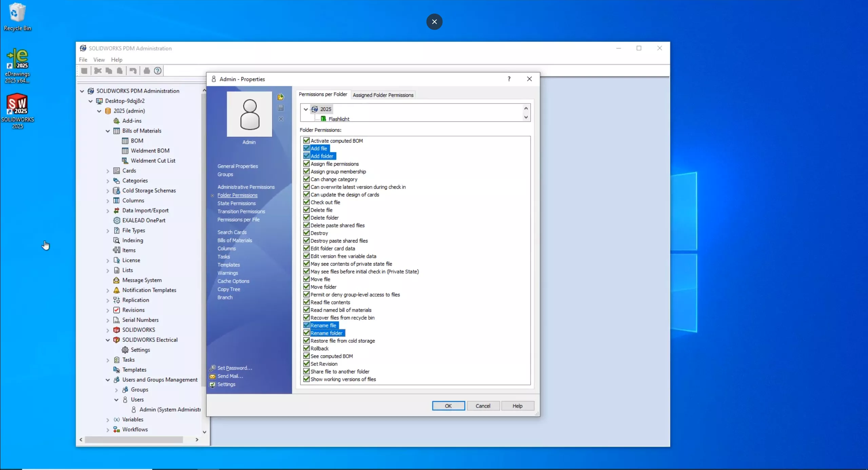This screenshot has height=470, width=868.
Task: Switch to Permissions per Folder tab
Action: pyautogui.click(x=323, y=94)
